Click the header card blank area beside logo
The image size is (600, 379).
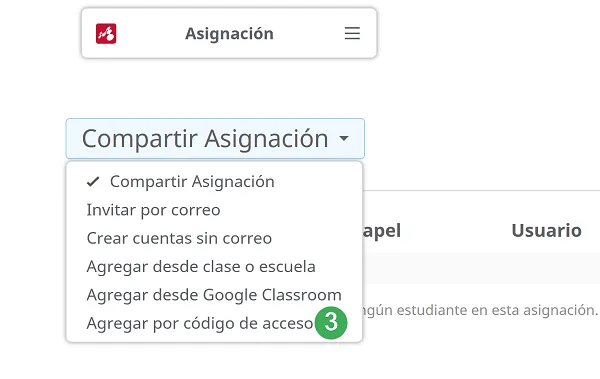pyautogui.click(x=151, y=34)
